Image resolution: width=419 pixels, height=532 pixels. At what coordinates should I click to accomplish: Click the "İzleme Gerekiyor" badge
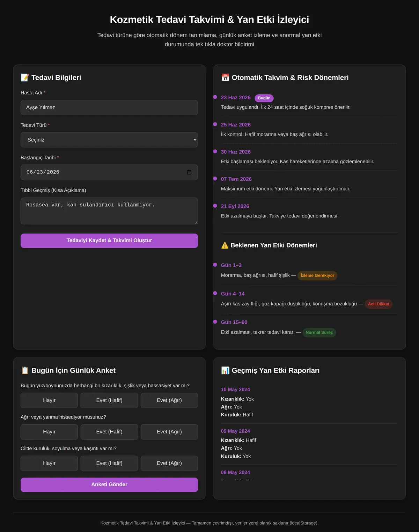317,276
